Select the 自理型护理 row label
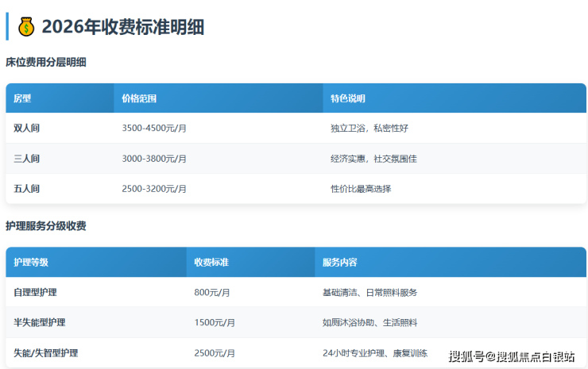Screen dimensions: 588x369 (36, 292)
